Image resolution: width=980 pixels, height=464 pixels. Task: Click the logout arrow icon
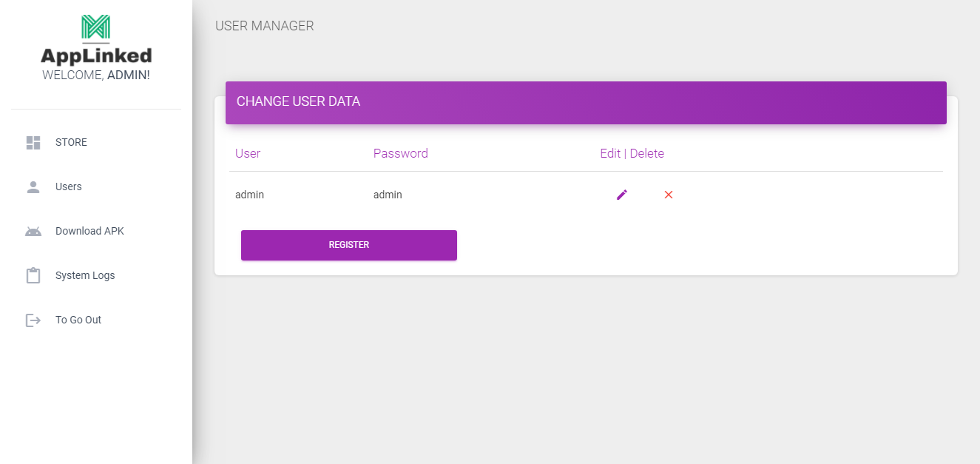click(x=33, y=320)
